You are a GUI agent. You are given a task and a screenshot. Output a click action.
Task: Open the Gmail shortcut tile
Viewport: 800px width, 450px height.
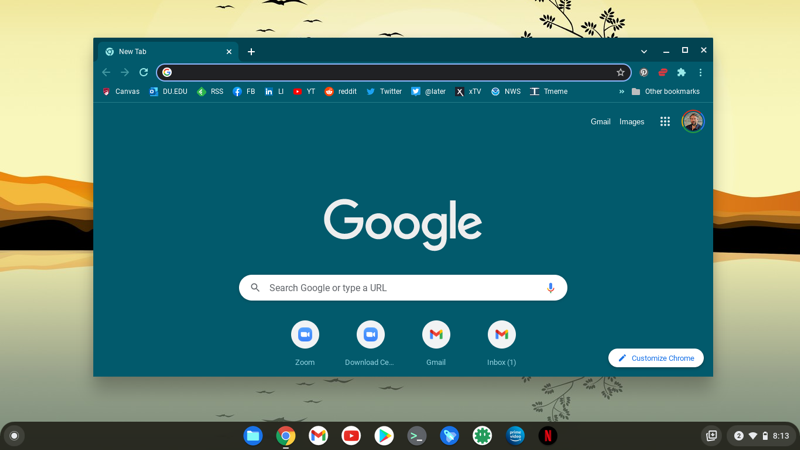(x=436, y=343)
